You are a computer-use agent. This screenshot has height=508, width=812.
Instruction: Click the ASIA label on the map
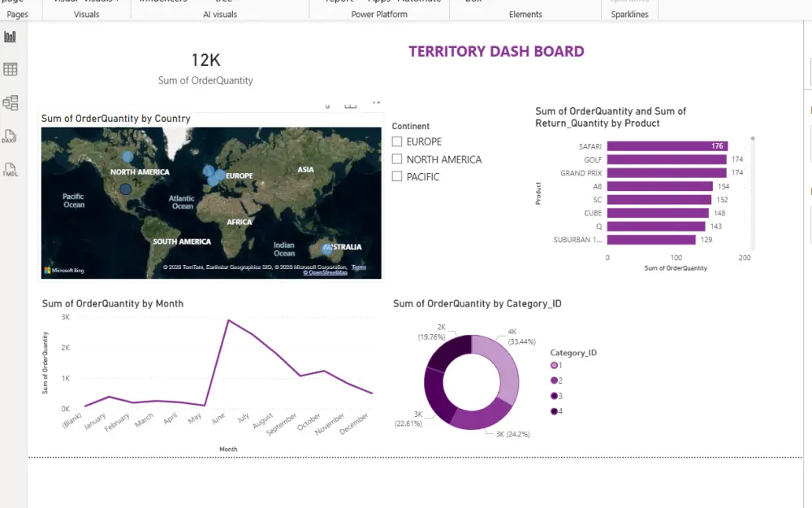point(305,170)
